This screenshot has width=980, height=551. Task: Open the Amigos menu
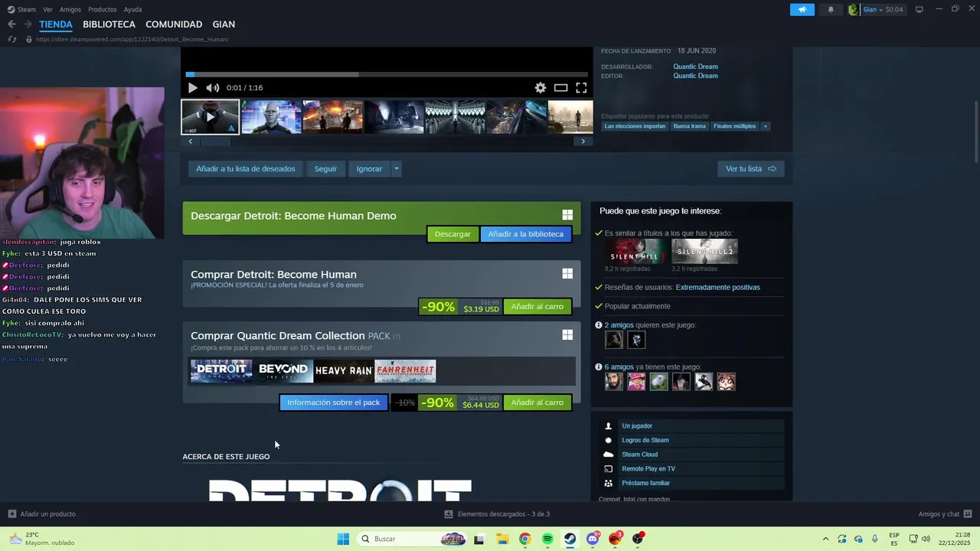(x=70, y=9)
